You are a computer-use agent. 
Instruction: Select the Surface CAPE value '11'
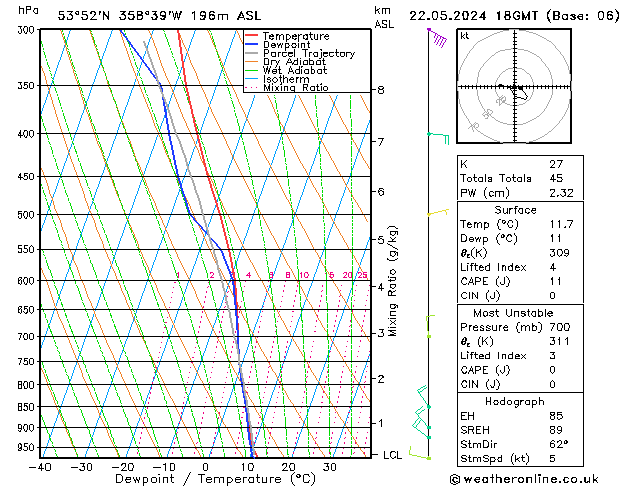(x=555, y=281)
